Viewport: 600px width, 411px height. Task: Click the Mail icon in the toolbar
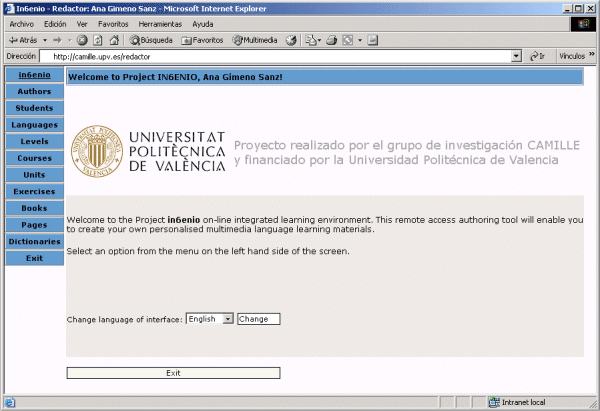[x=313, y=40]
